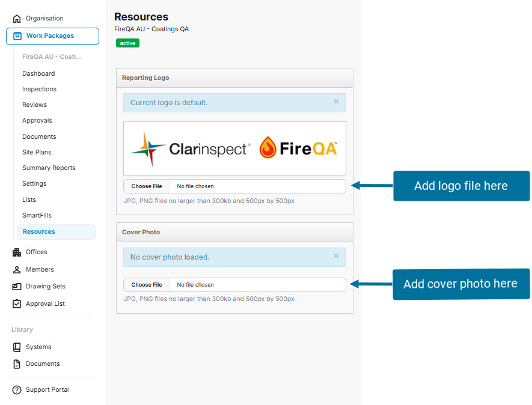Open the Approvals section
Screen dimensions: 532x405
point(37,120)
